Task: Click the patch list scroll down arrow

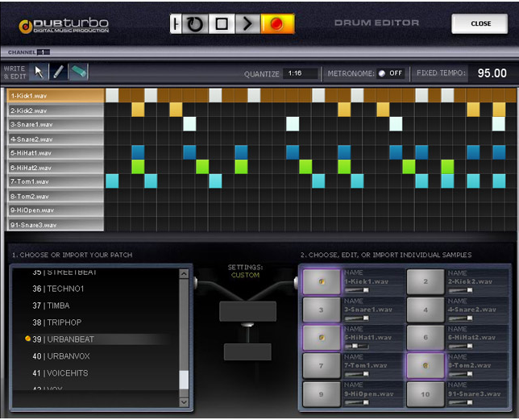Action: click(x=184, y=401)
